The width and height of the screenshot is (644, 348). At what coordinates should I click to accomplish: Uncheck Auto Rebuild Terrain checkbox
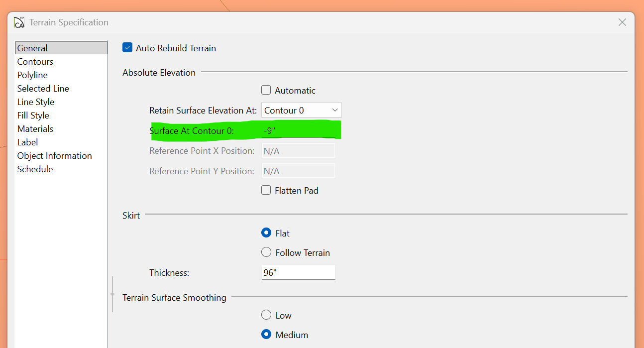click(127, 48)
